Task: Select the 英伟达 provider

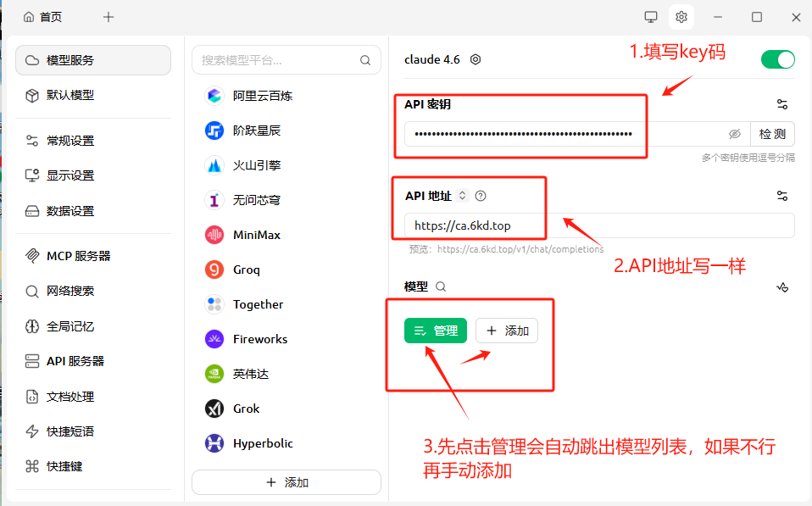Action: click(x=286, y=374)
